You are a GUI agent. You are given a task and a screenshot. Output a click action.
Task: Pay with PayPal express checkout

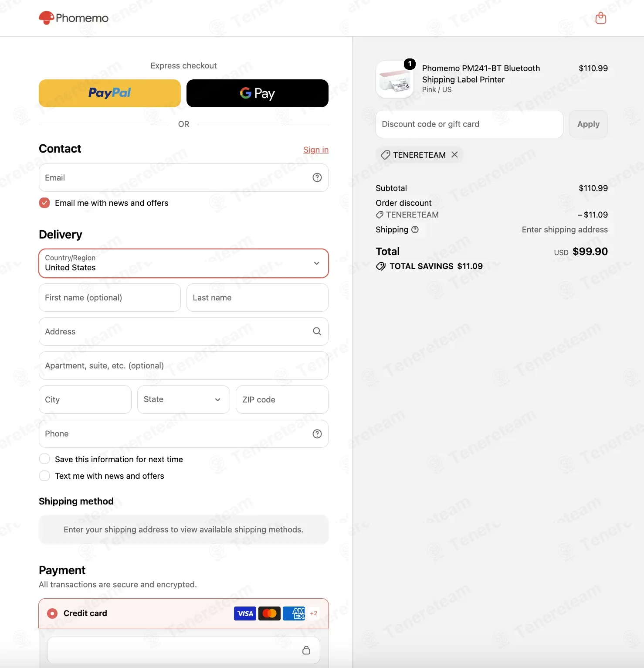pos(110,93)
